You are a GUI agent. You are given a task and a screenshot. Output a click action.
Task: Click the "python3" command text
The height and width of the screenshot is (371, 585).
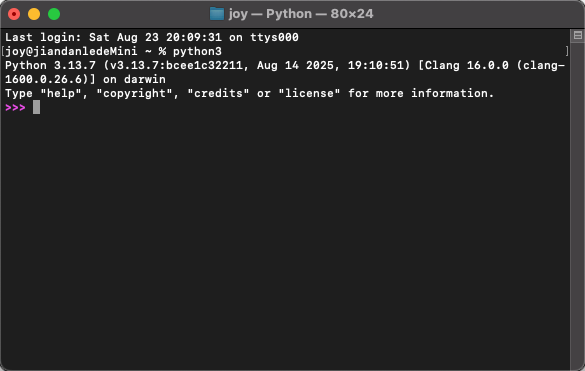click(x=197, y=51)
